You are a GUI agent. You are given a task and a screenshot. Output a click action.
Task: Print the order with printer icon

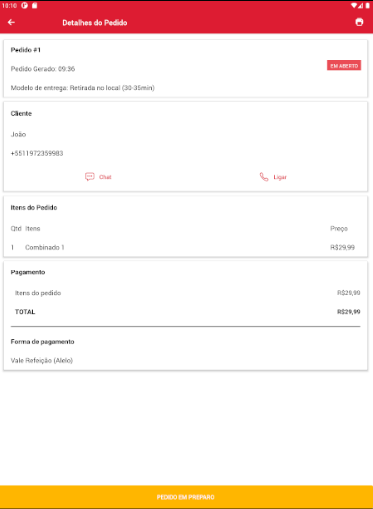click(x=359, y=22)
